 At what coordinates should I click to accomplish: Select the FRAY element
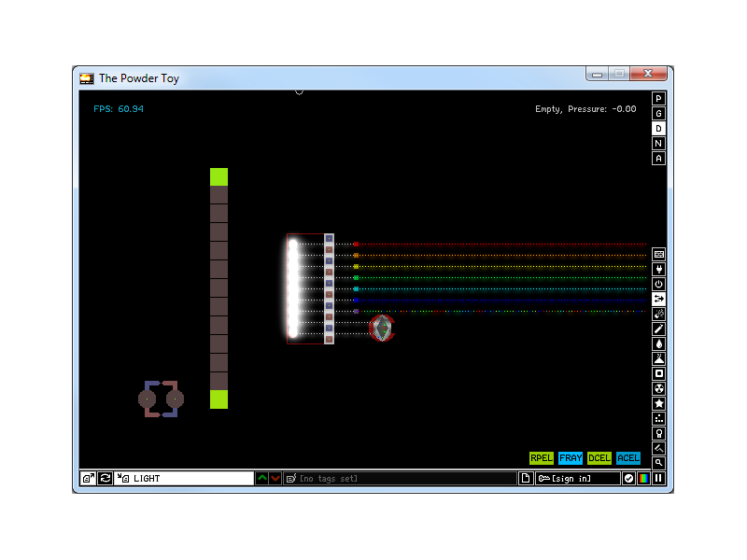[571, 458]
